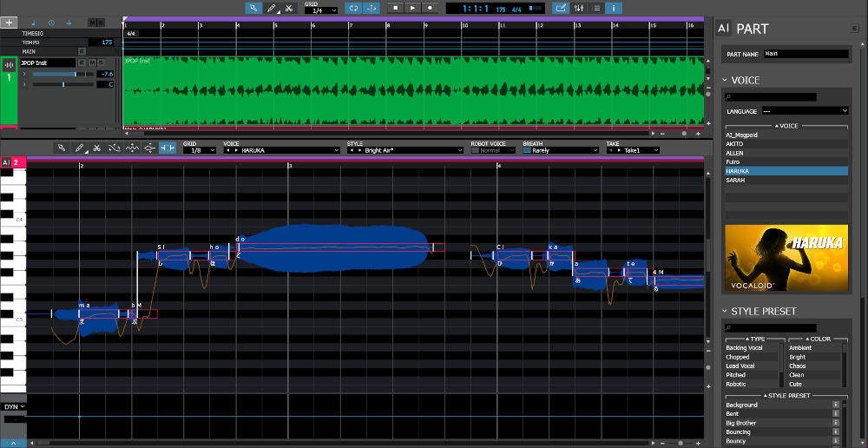Show info for the Background preset
Screen dimensions: 868x448
pos(836,405)
